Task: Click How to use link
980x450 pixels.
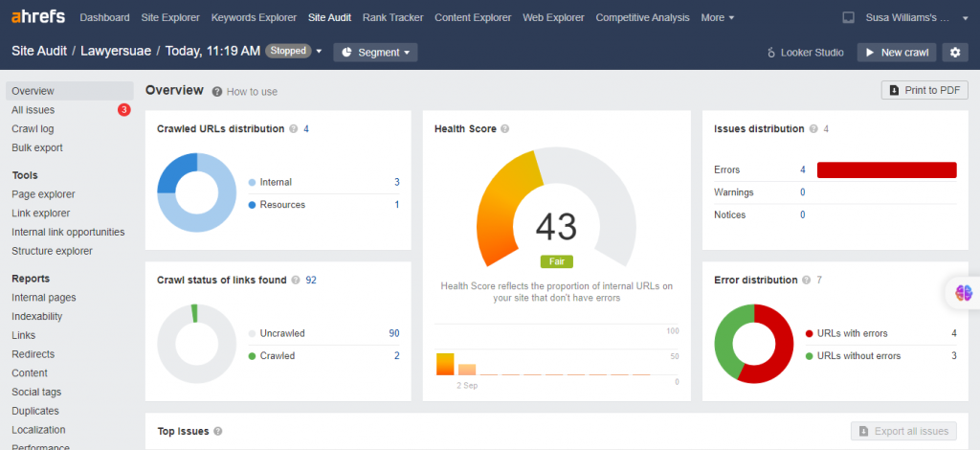Action: [x=252, y=92]
